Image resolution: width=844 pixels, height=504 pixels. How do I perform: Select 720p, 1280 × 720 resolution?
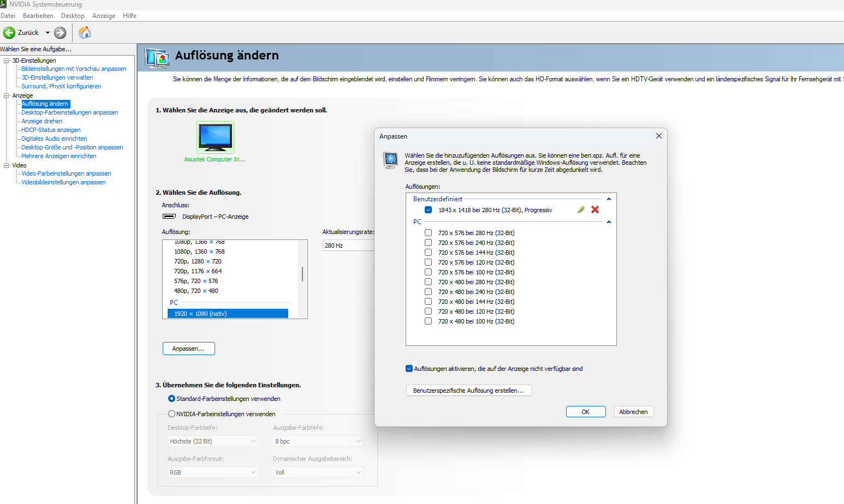pyautogui.click(x=198, y=261)
